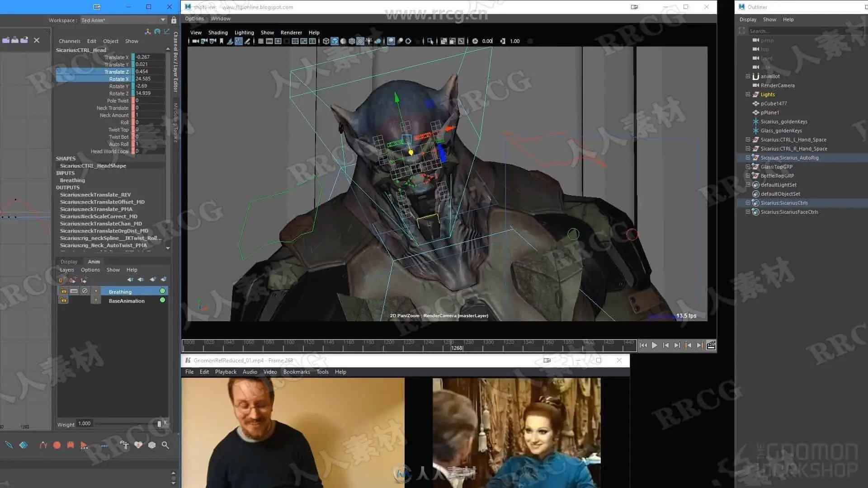Go to start of playback range
The image size is (868, 488).
(643, 345)
